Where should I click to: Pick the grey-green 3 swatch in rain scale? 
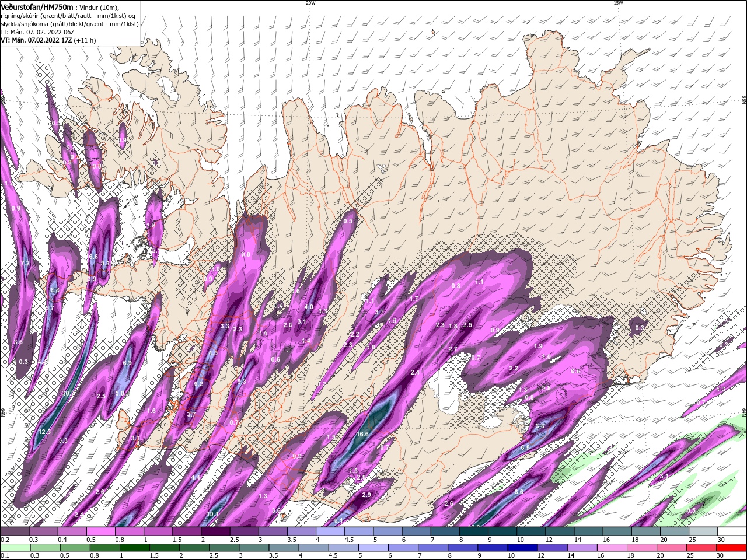[255, 547]
